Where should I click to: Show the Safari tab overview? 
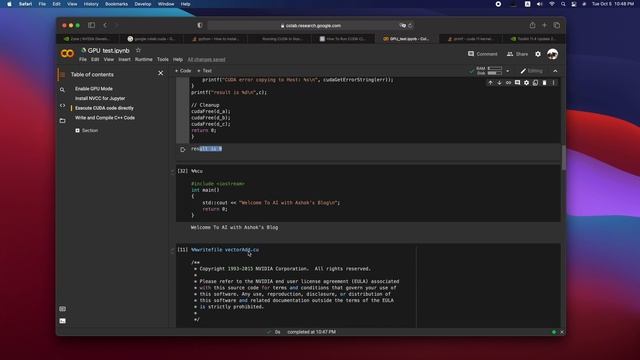coord(556,25)
